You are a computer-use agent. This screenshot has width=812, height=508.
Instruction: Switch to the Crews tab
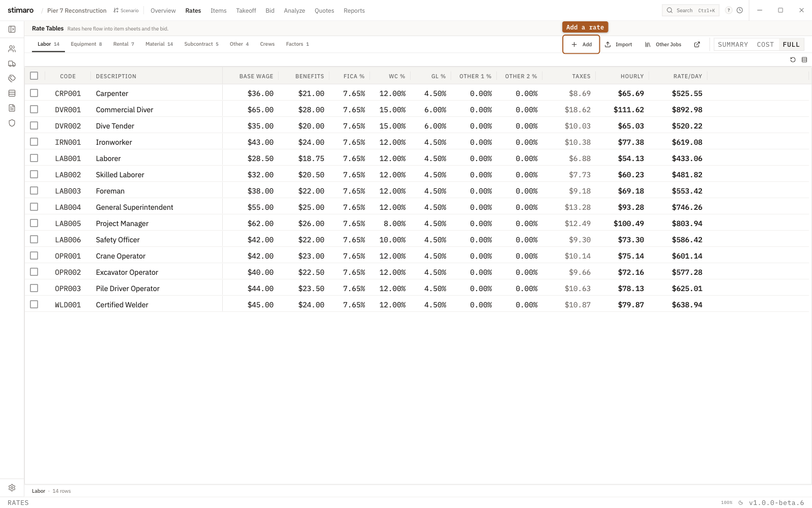(267, 44)
